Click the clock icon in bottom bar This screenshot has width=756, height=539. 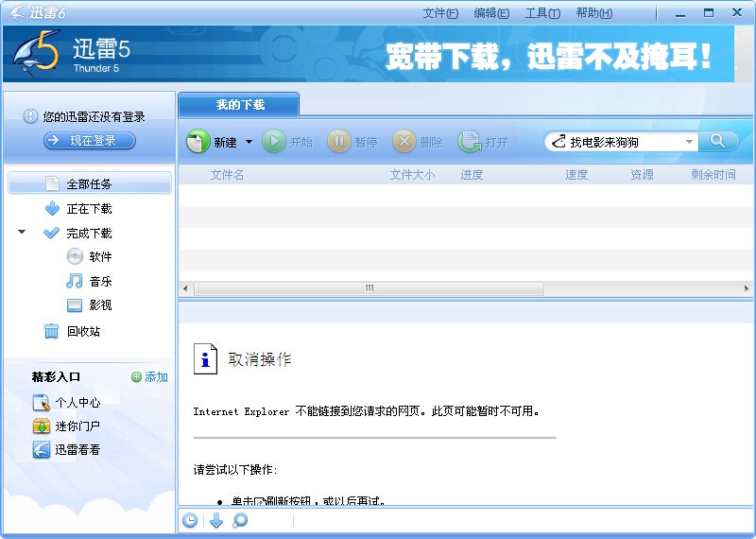click(x=190, y=520)
